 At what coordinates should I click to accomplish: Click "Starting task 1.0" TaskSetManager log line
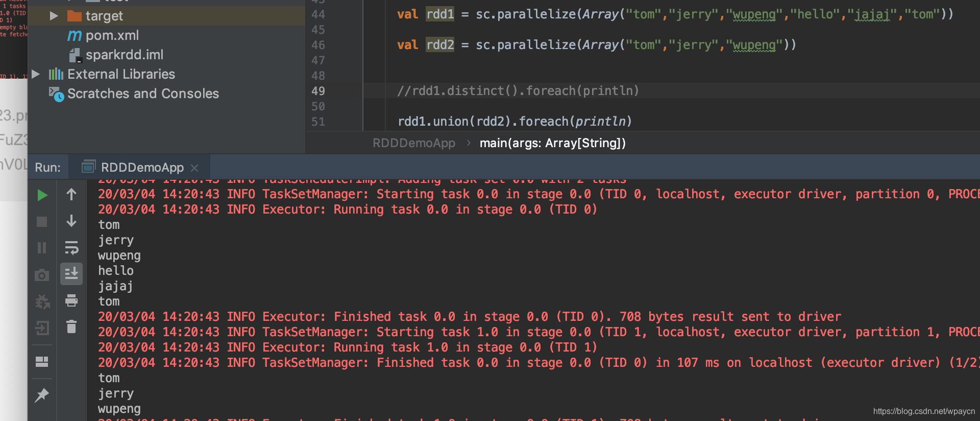(538, 332)
